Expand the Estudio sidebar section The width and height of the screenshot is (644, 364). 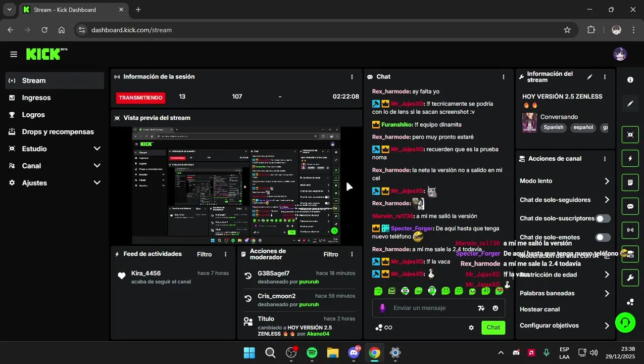click(97, 149)
